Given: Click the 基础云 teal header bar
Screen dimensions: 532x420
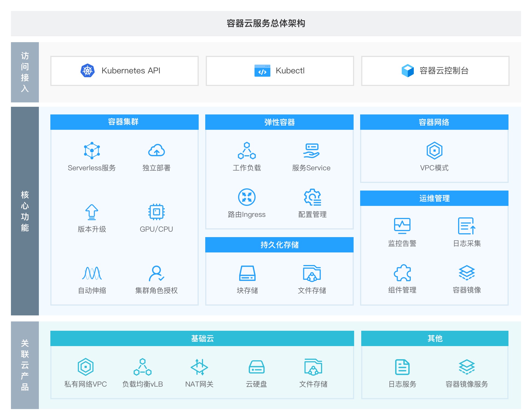Looking at the screenshot, I should pyautogui.click(x=202, y=338).
